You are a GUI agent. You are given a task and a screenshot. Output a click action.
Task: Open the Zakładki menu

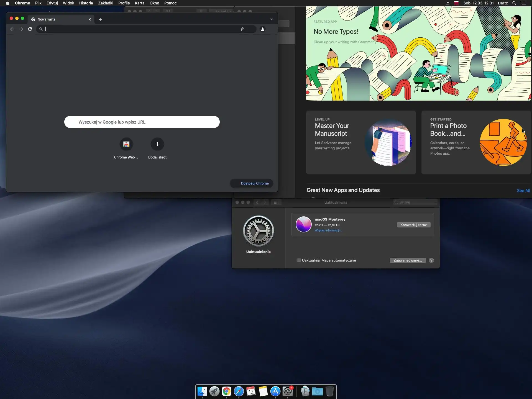[x=106, y=3]
